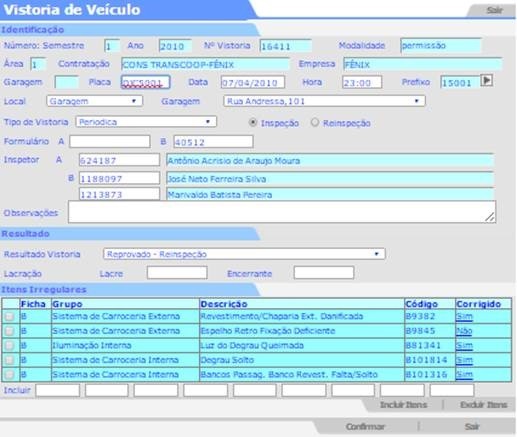Open the Tipo de Vistoria dropdown
Image resolution: width=517 pixels, height=437 pixels.
point(146,122)
